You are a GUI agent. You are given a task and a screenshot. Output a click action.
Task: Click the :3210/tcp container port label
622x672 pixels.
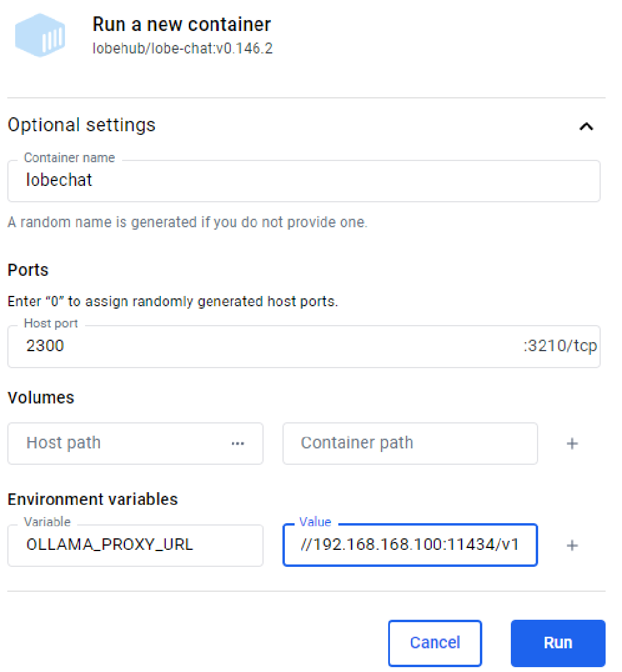click(560, 346)
